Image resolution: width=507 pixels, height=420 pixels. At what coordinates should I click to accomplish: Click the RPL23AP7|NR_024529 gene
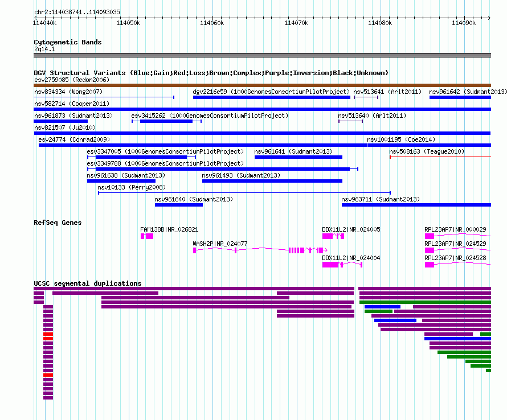[x=457, y=250]
